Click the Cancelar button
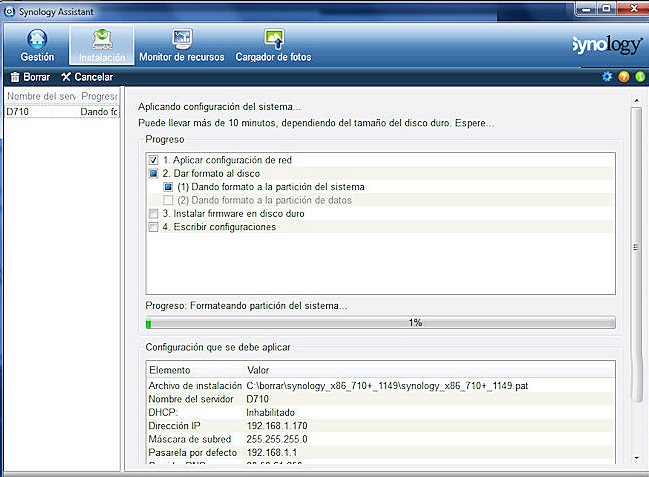Viewport: 649px width, 477px height. (x=87, y=77)
